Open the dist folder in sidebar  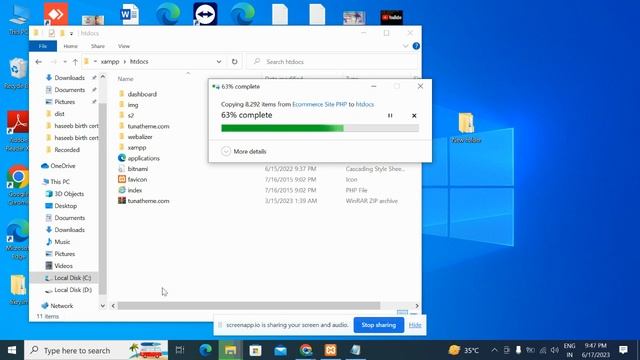(x=59, y=114)
